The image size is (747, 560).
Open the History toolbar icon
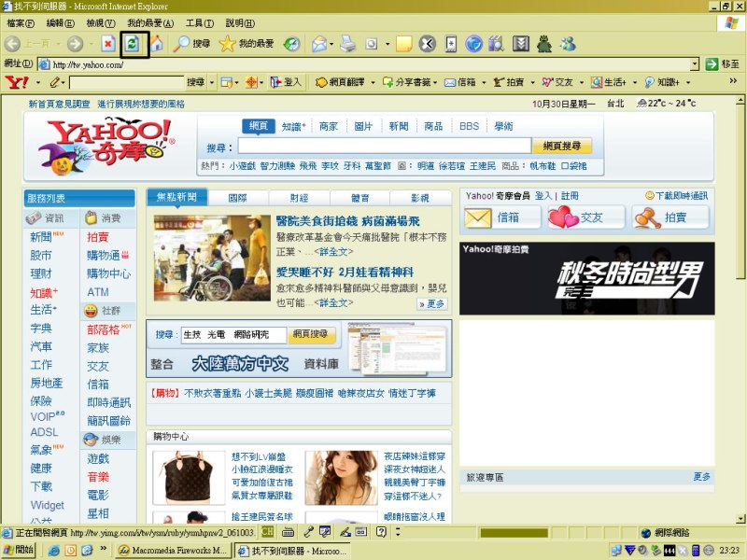click(x=291, y=44)
